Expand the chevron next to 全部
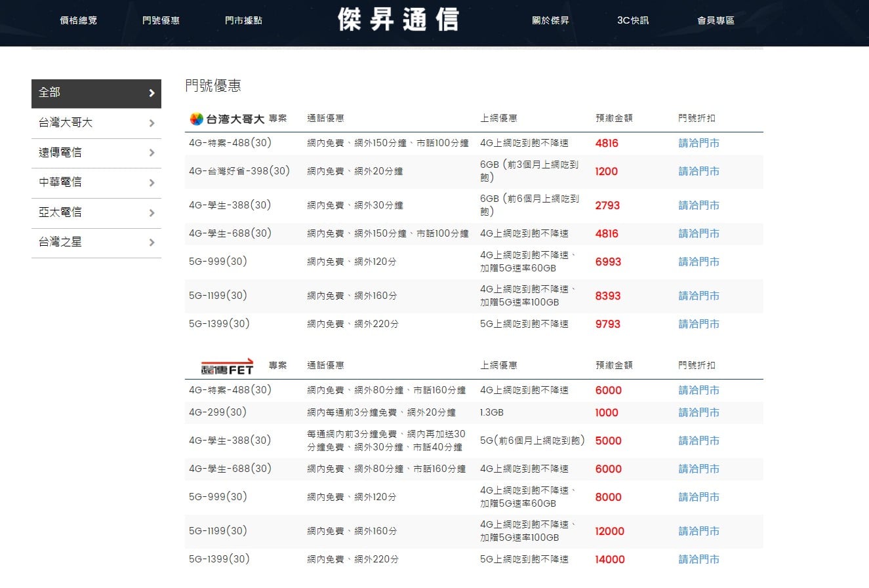This screenshot has width=869, height=588. pos(152,93)
